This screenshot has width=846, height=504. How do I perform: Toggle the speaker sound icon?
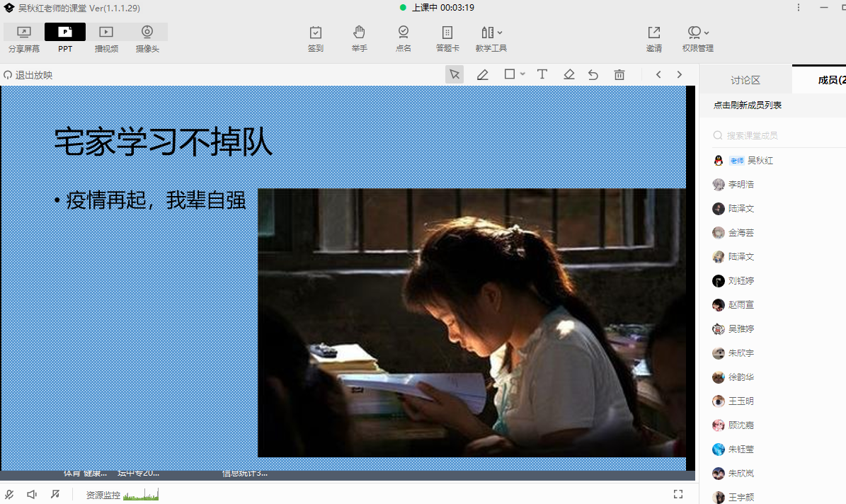tap(32, 494)
